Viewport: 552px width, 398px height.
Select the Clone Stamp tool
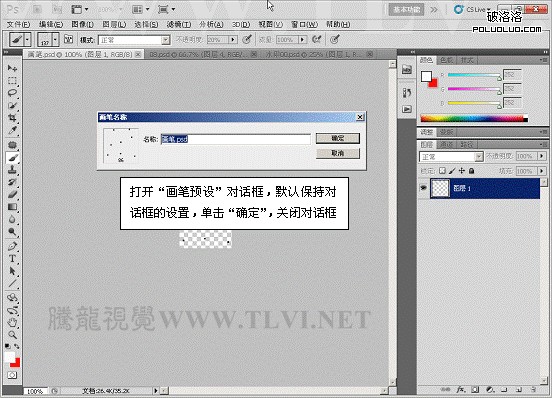(12, 170)
